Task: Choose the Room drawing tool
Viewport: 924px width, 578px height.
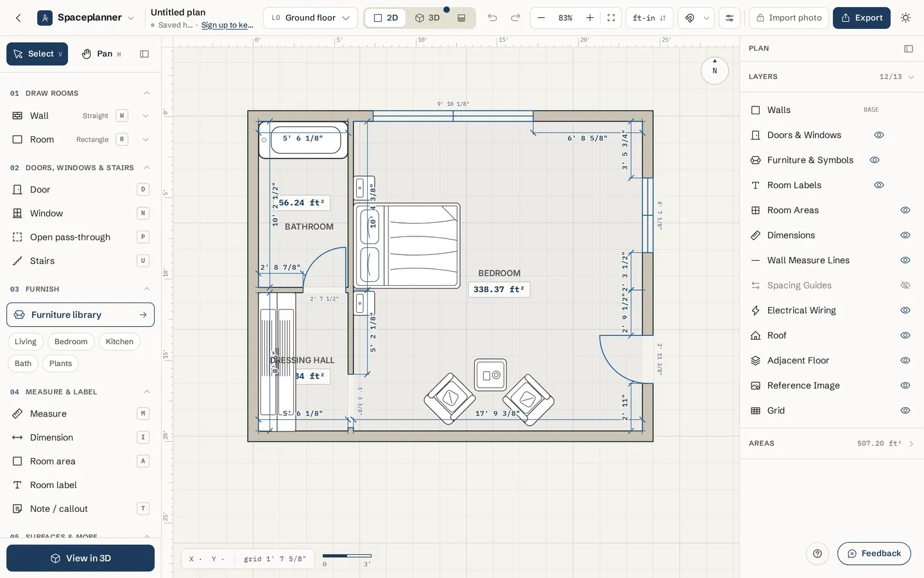Action: point(42,139)
